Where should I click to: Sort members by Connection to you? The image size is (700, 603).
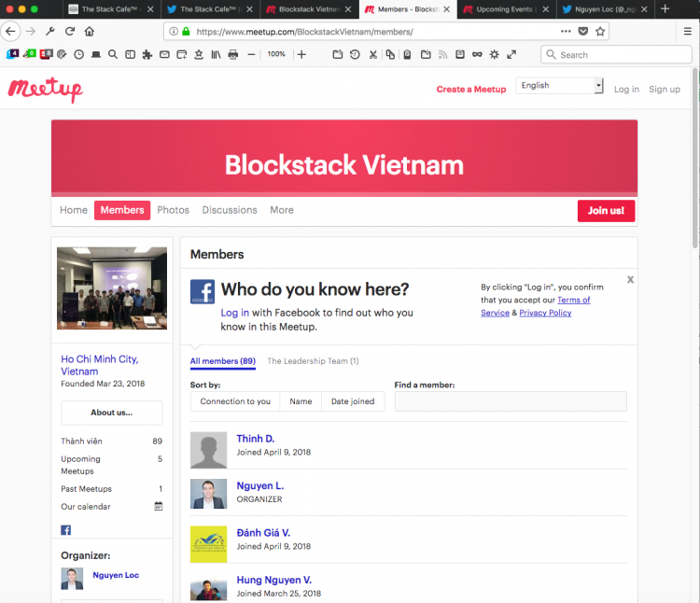(235, 401)
